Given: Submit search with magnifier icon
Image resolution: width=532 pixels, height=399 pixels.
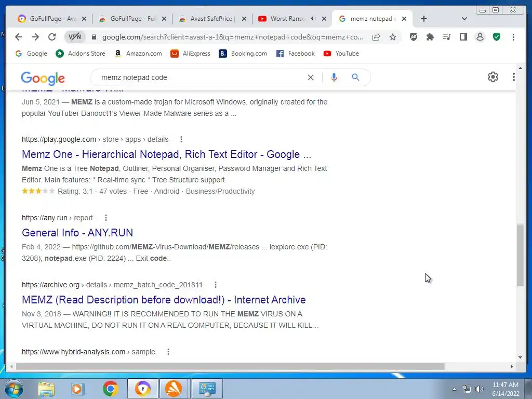Looking at the screenshot, I should pyautogui.click(x=355, y=77).
